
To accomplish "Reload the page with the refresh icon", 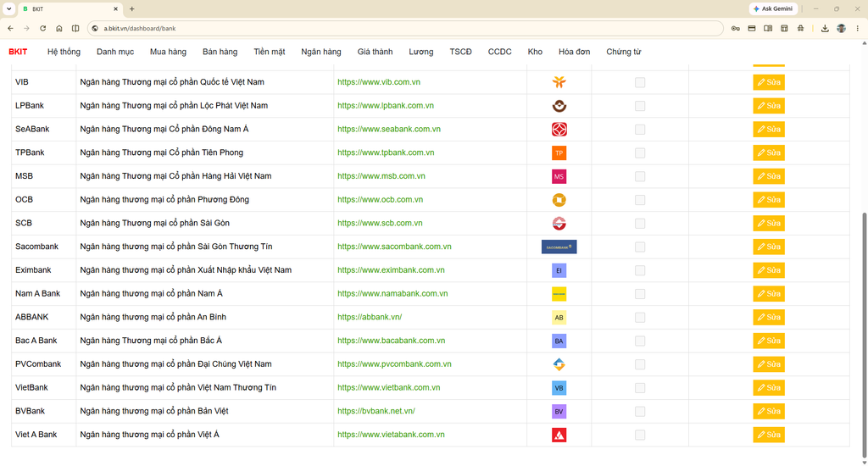I will [42, 28].
